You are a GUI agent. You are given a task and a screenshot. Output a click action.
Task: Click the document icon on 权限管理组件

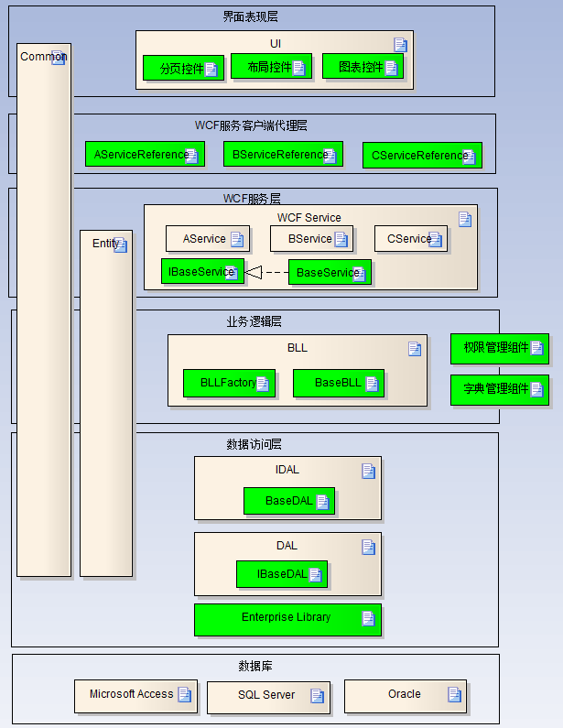tap(537, 348)
